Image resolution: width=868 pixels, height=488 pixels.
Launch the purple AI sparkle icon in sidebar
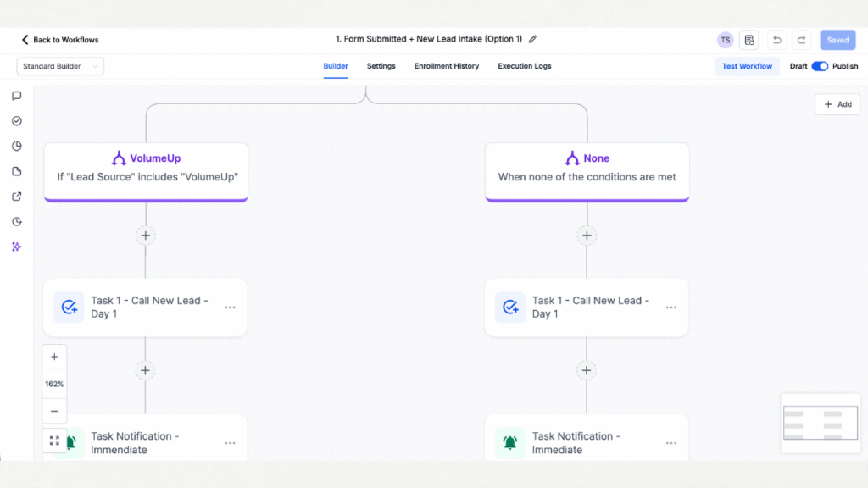pos(16,247)
